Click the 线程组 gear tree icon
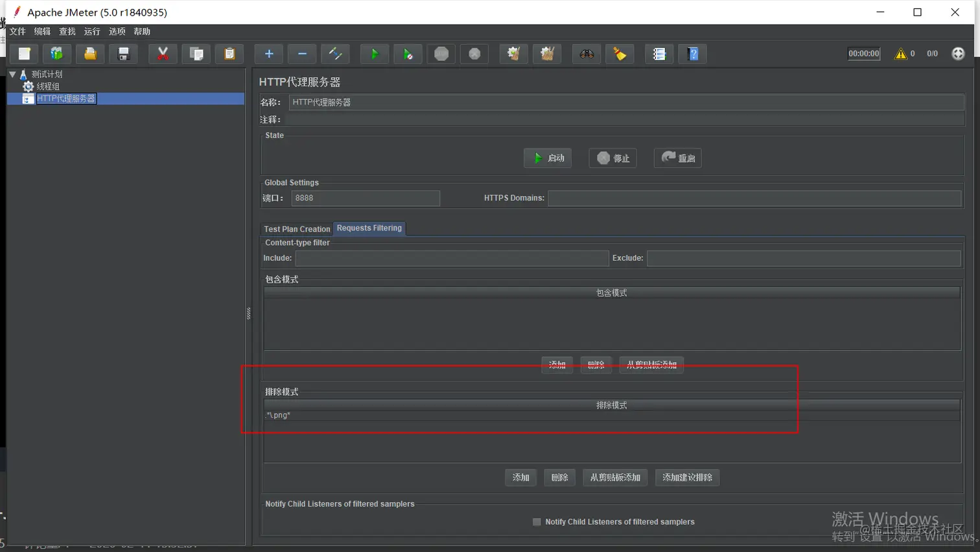Viewport: 980px width, 552px height. [x=29, y=86]
